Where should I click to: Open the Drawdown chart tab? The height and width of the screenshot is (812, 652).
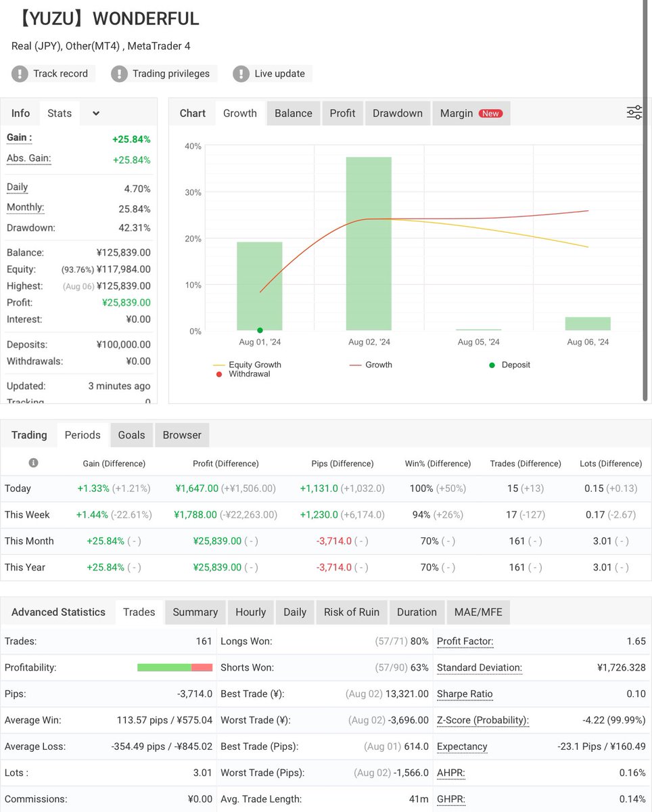tap(398, 113)
